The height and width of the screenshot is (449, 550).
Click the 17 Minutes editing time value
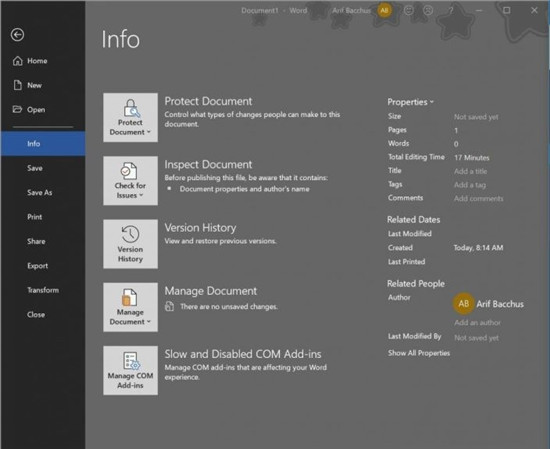(x=471, y=158)
